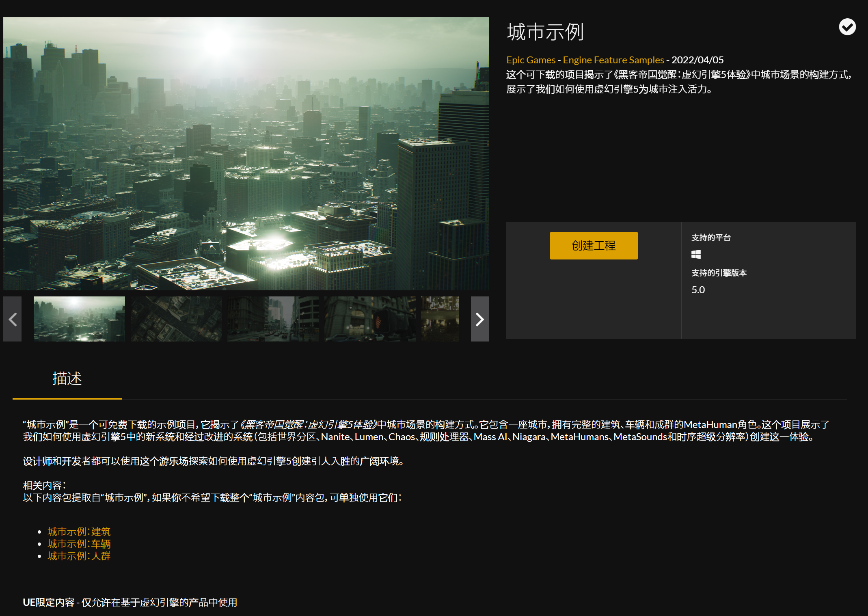Show previous thumbnails with the left arrow
868x616 pixels.
[13, 319]
